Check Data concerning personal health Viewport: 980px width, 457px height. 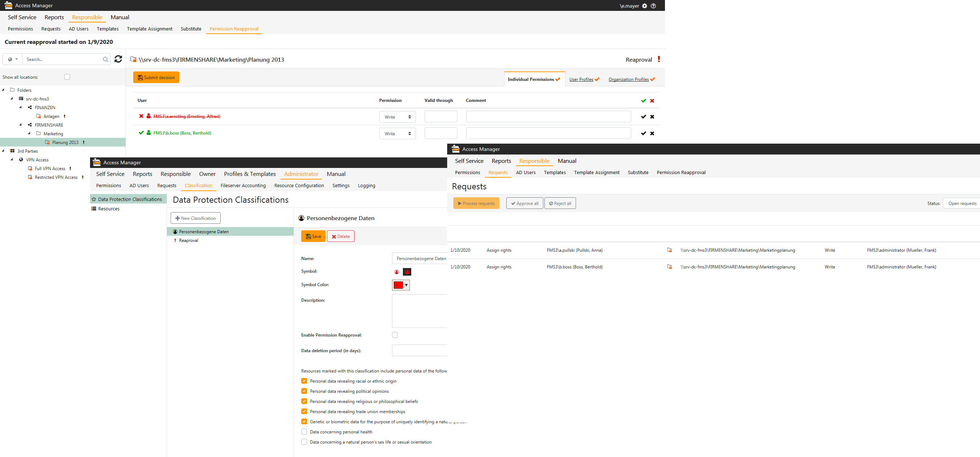[304, 432]
